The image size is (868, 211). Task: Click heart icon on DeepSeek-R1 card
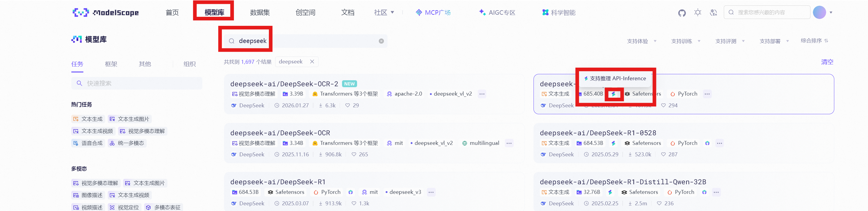tap(353, 203)
